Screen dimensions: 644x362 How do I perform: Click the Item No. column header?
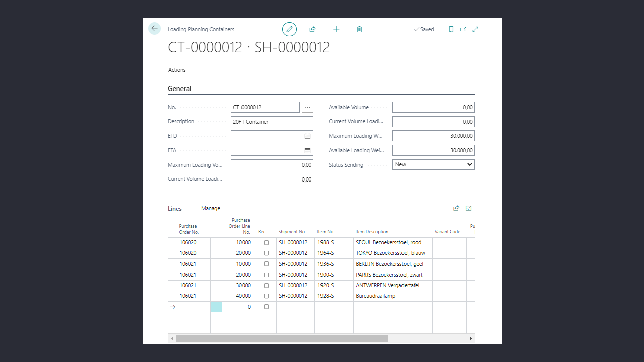(326, 232)
